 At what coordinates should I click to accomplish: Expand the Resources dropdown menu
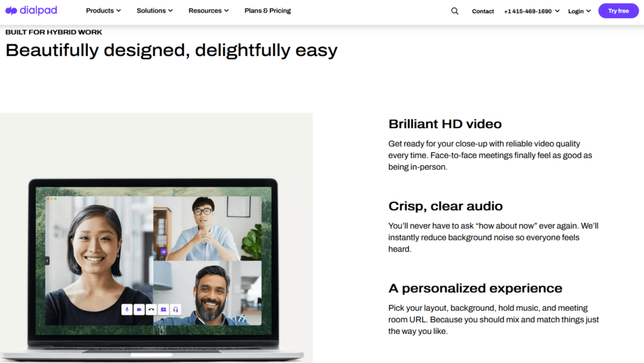(x=208, y=11)
